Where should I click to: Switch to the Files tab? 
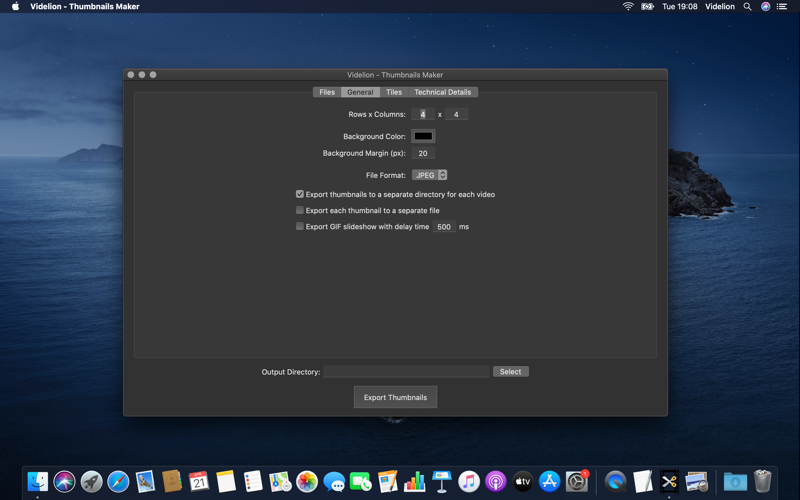327,92
